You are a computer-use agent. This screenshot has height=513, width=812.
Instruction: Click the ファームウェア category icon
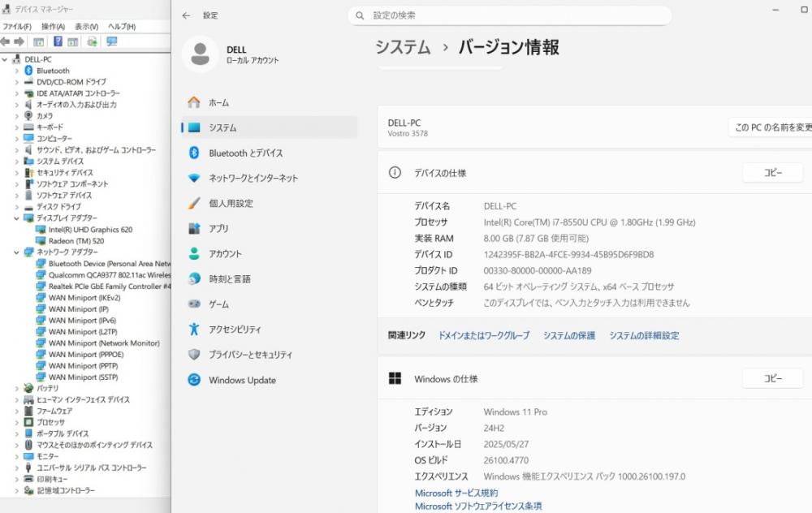[28, 411]
